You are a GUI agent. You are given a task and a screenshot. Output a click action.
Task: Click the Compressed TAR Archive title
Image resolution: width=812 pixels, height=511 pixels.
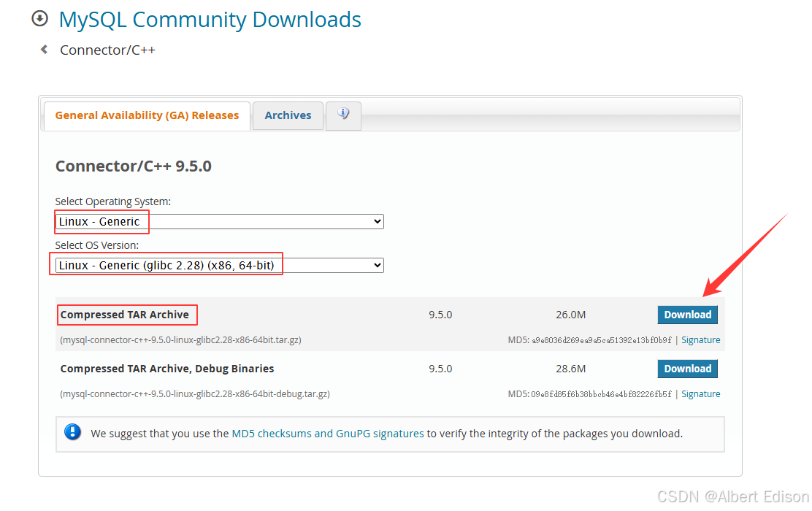click(x=125, y=315)
